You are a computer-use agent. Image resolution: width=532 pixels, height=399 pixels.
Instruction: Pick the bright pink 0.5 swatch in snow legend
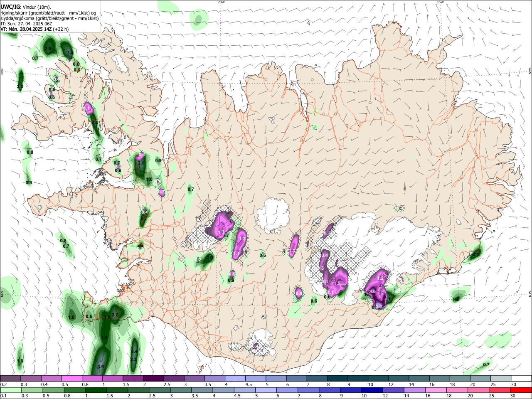click(x=72, y=378)
